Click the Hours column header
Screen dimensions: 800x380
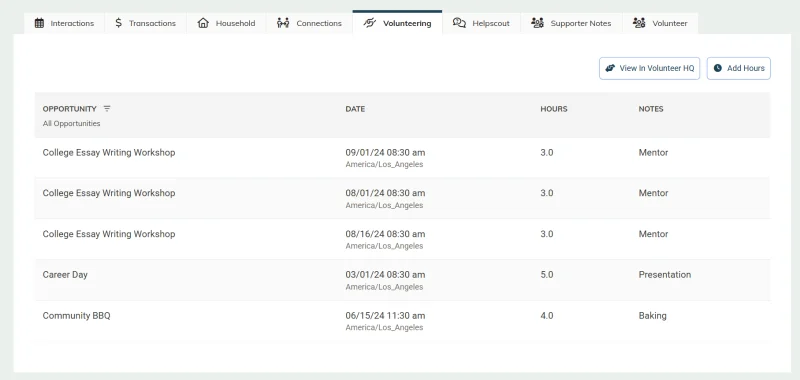pos(554,109)
